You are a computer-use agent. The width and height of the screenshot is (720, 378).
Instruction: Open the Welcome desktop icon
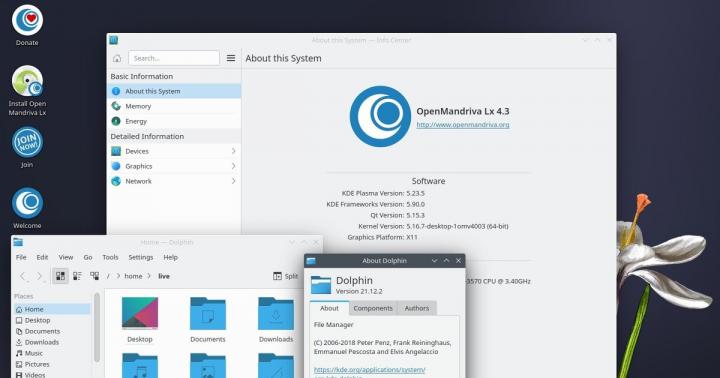click(27, 203)
